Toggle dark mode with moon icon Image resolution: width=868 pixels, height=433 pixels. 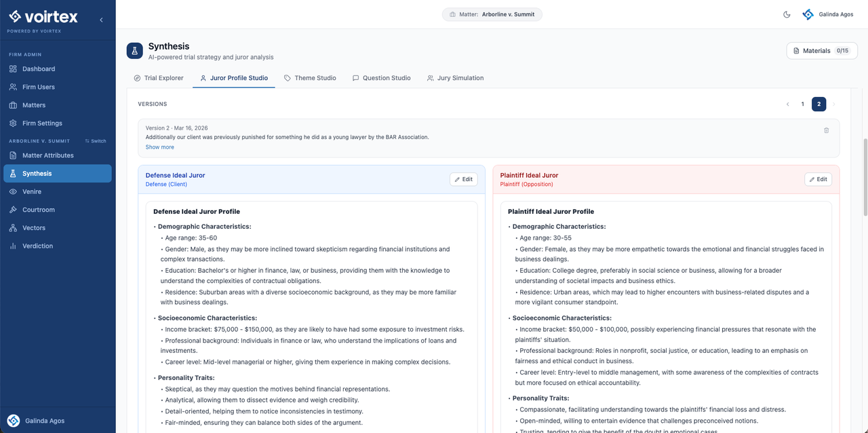787,14
